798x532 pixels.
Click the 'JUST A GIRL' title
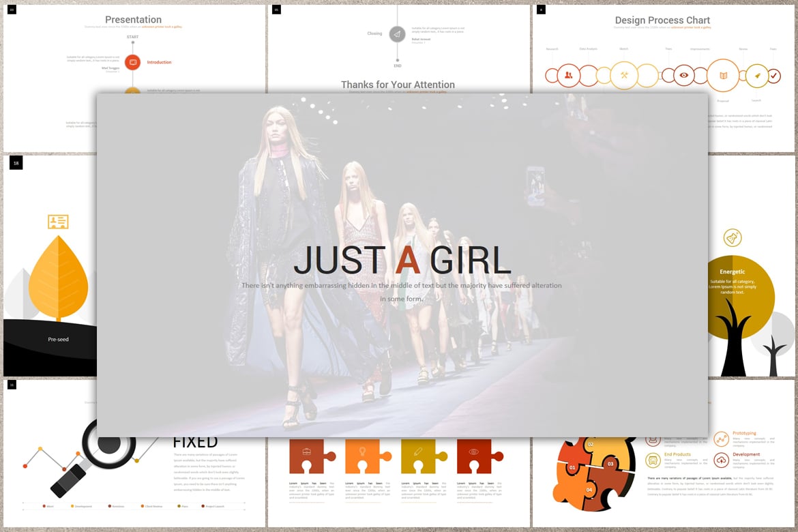pyautogui.click(x=402, y=260)
